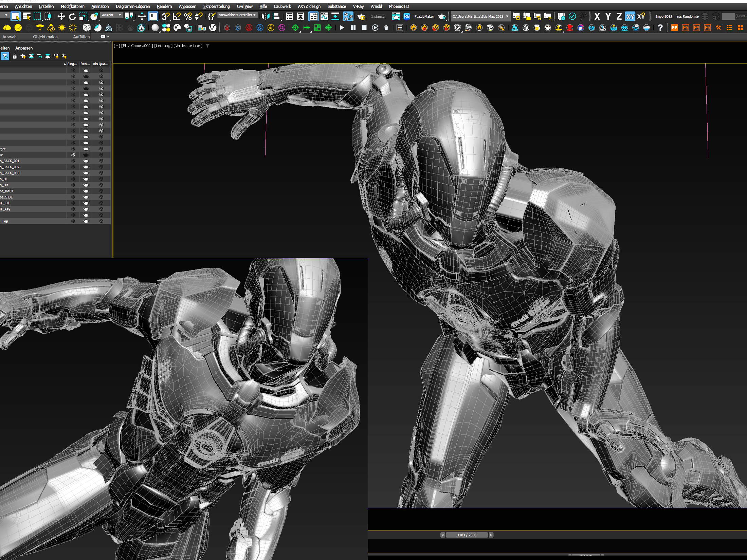Screen dimensions: 747x560
Task: Restrict transform to Y axis
Action: point(608,16)
